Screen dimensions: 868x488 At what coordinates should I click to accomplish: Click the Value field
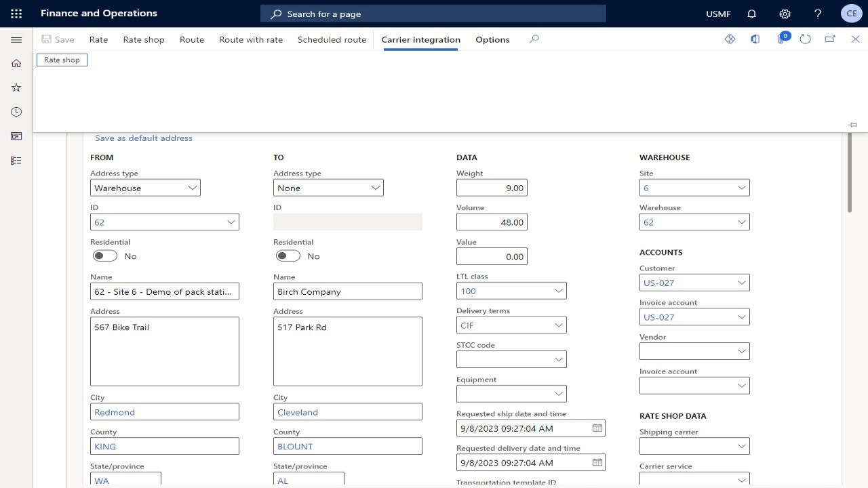[x=492, y=256]
